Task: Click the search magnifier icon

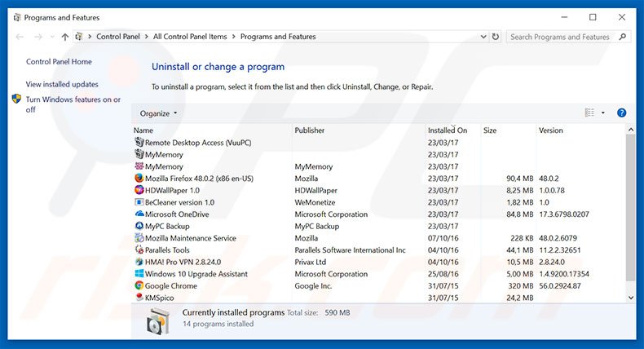Action: click(x=622, y=37)
